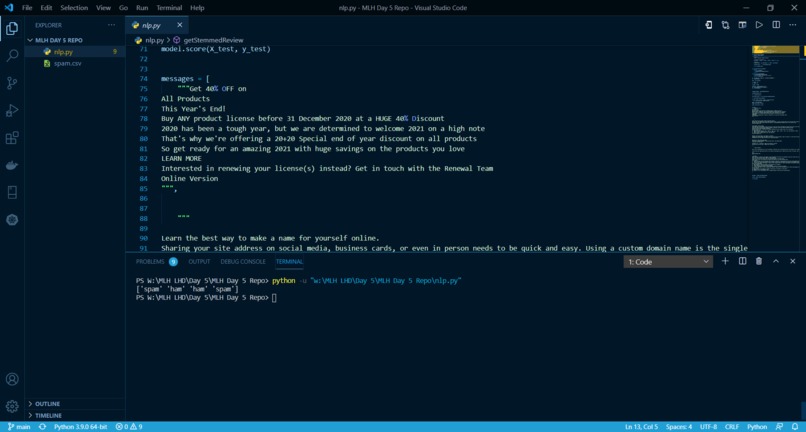Screen dimensions: 806x432
Task: Open the notebook-shaped icon above Kubernetes
Action: 12,192
